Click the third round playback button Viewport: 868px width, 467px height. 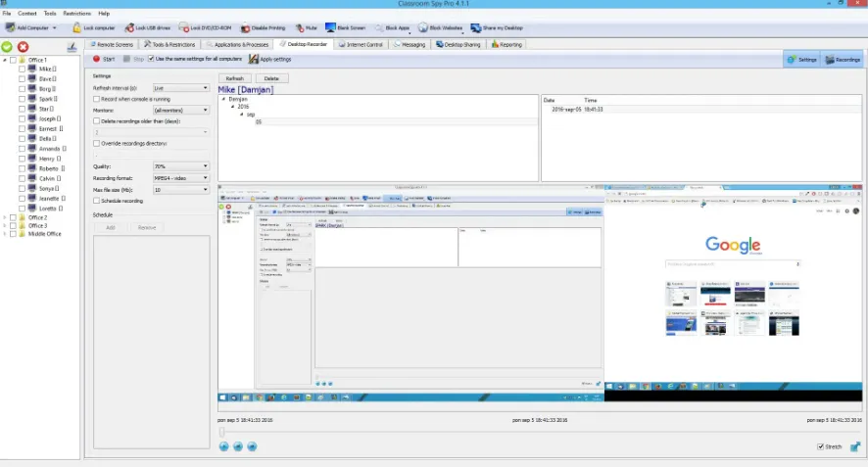(x=252, y=446)
